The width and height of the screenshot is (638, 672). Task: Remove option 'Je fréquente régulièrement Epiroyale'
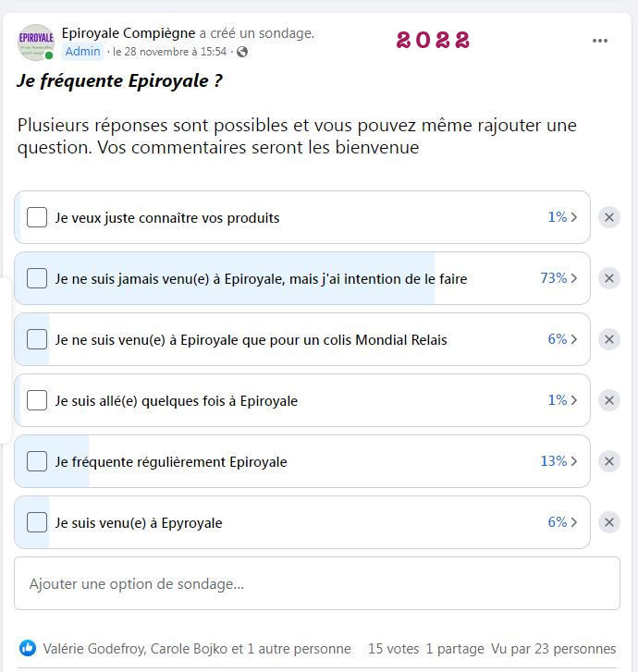click(609, 461)
